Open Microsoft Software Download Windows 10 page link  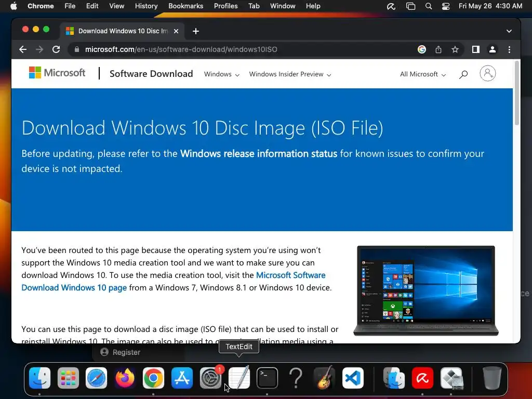coord(174,281)
